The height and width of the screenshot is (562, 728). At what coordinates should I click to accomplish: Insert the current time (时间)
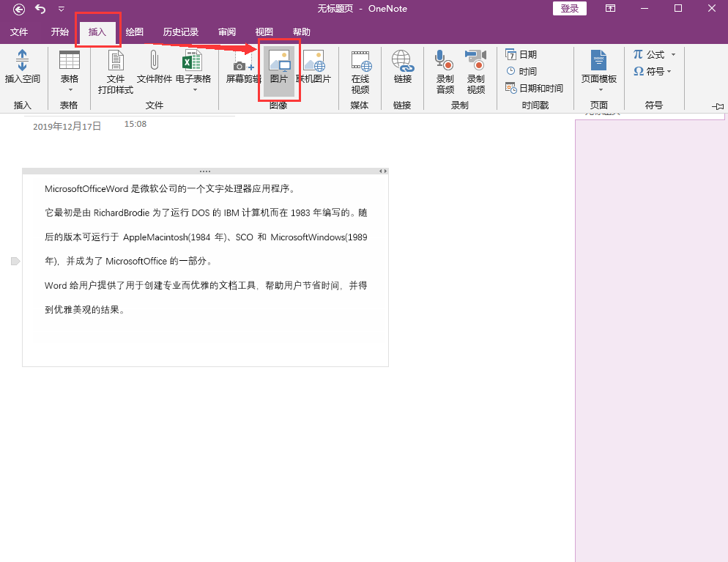pos(521,72)
